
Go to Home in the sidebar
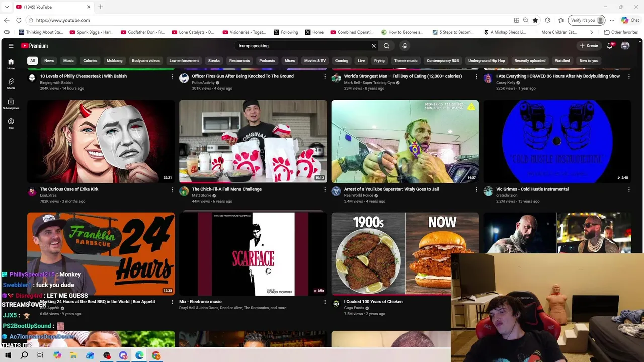pos(11,64)
